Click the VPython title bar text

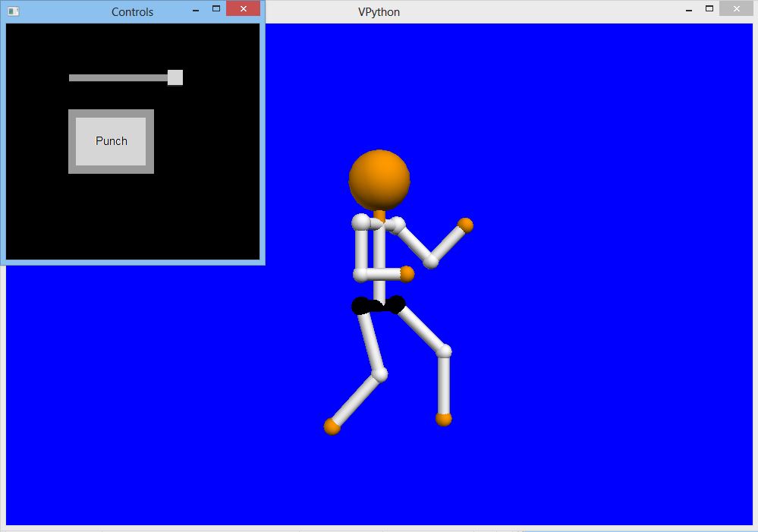point(379,12)
